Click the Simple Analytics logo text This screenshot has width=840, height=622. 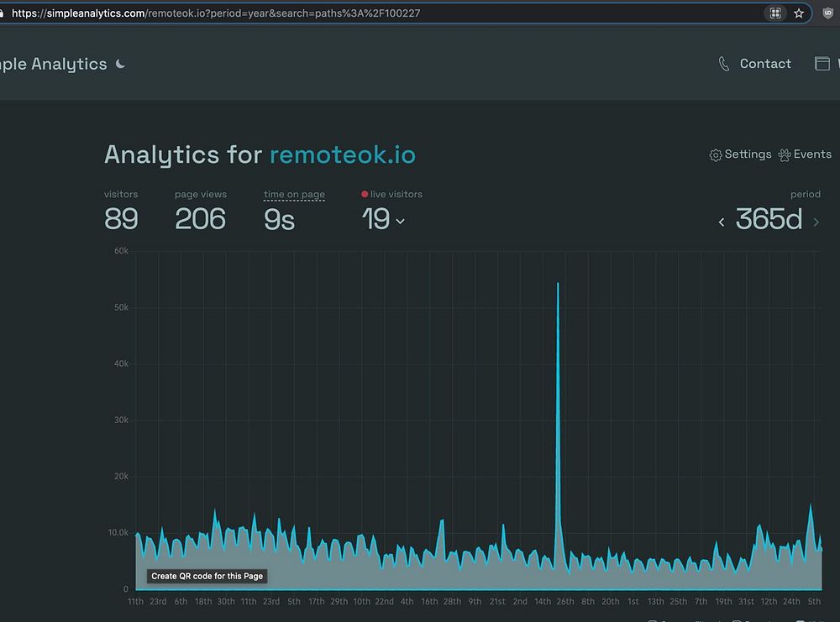[53, 65]
